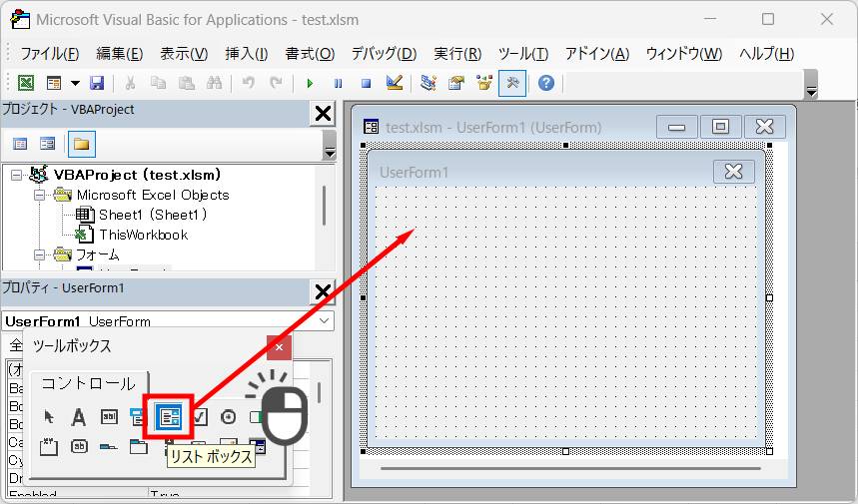Select the CheckBox control tool
This screenshot has height=504, width=858.
[x=200, y=417]
